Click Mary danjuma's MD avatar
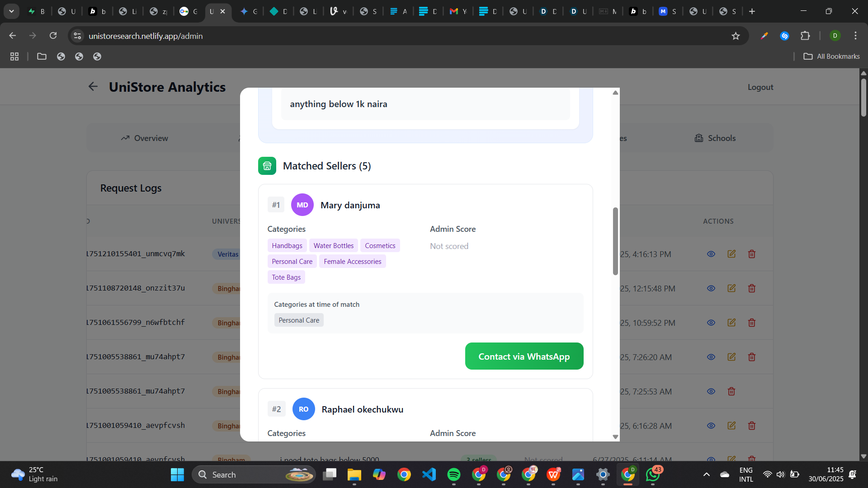868x488 pixels. (x=302, y=205)
